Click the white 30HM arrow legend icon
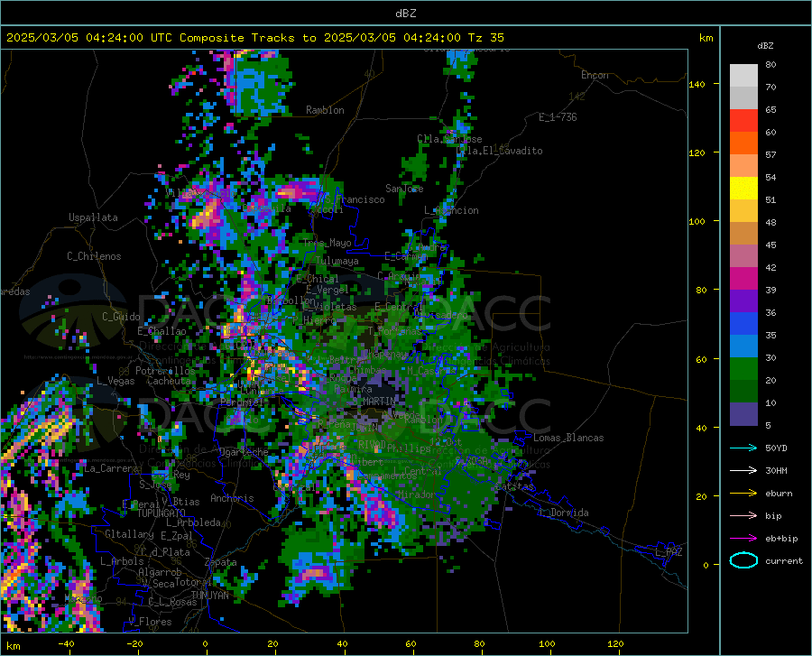 [x=743, y=470]
